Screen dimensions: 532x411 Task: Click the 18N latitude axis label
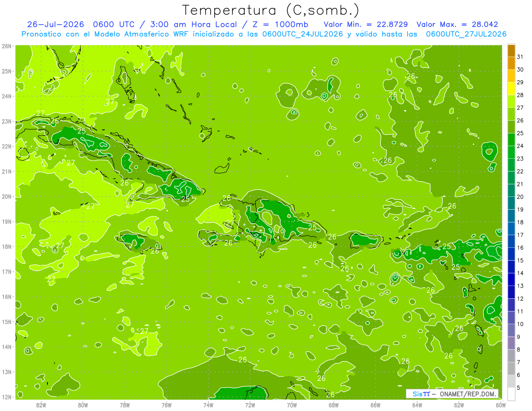pos(6,247)
